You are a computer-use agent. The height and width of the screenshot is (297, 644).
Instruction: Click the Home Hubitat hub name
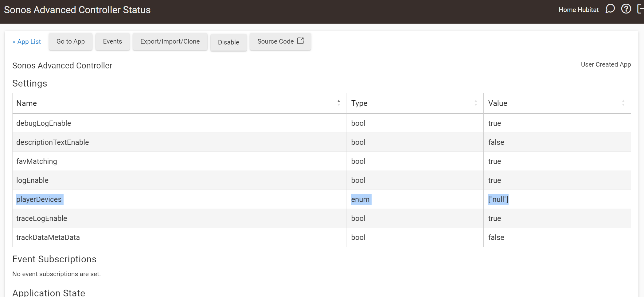coord(578,10)
